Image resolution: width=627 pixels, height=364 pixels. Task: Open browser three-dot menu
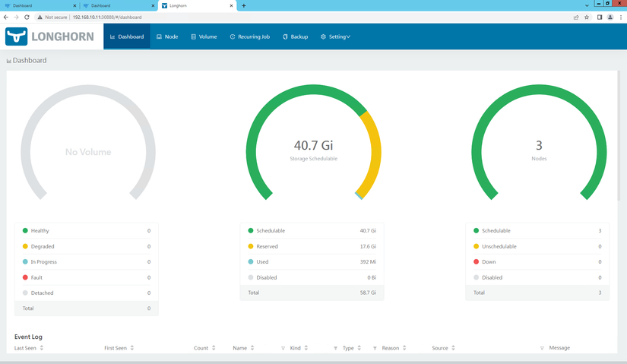[x=621, y=17]
